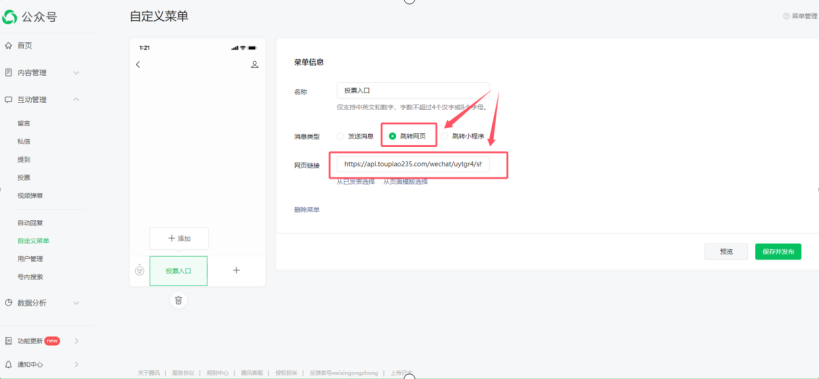Click the 自定义菜单 page heading
The height and width of the screenshot is (379, 819).
pyautogui.click(x=159, y=17)
